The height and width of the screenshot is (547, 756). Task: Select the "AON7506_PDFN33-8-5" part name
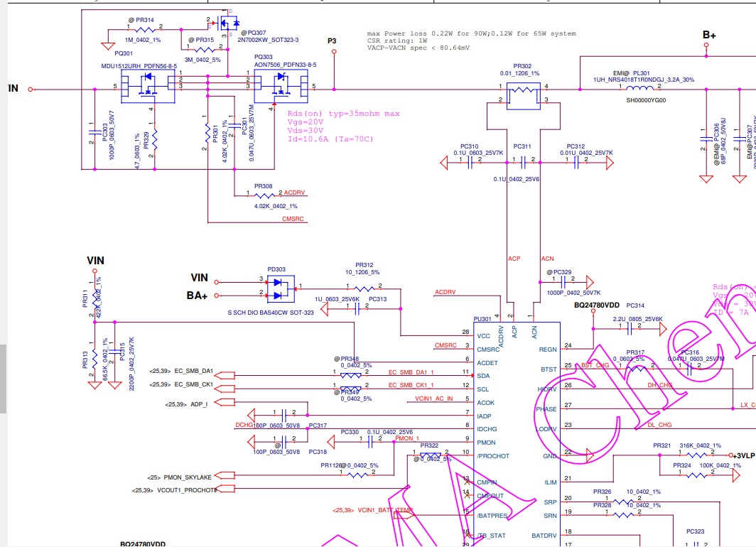pos(286,65)
